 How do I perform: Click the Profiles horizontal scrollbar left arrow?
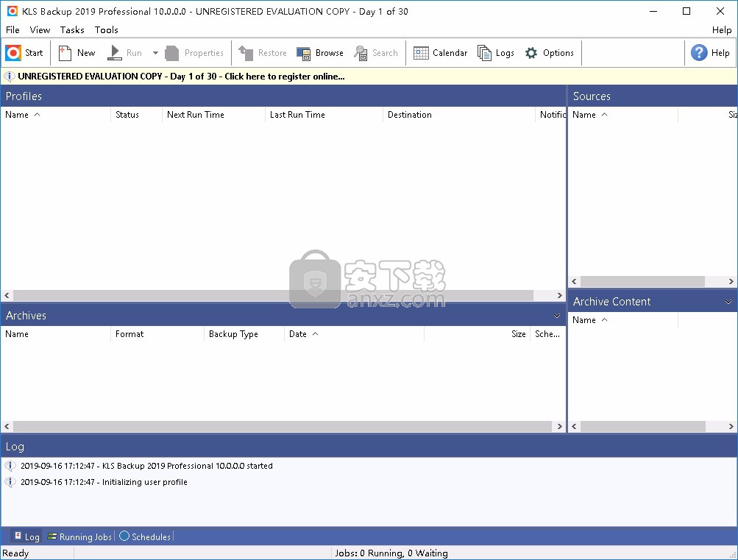(7, 296)
